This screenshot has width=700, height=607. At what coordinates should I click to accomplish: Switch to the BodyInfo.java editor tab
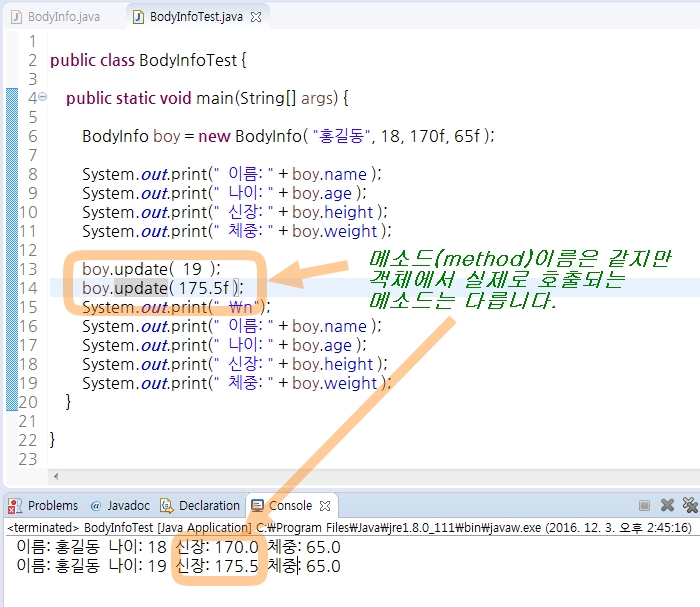[x=56, y=17]
